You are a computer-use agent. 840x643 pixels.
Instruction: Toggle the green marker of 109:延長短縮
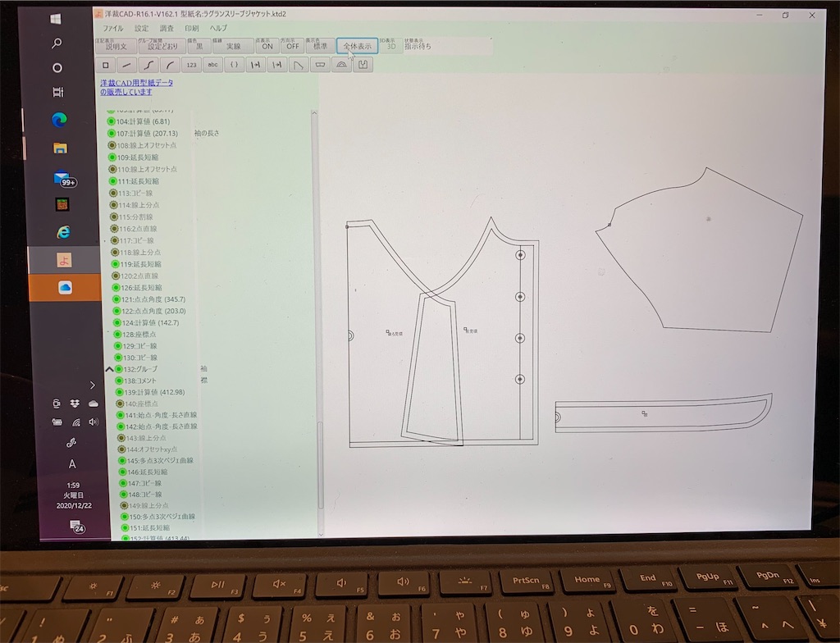(x=112, y=157)
